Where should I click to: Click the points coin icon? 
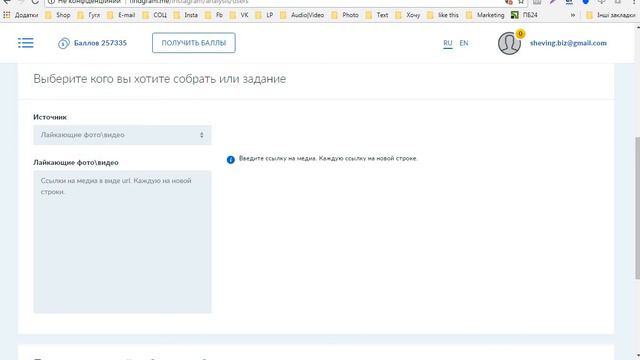(64, 43)
